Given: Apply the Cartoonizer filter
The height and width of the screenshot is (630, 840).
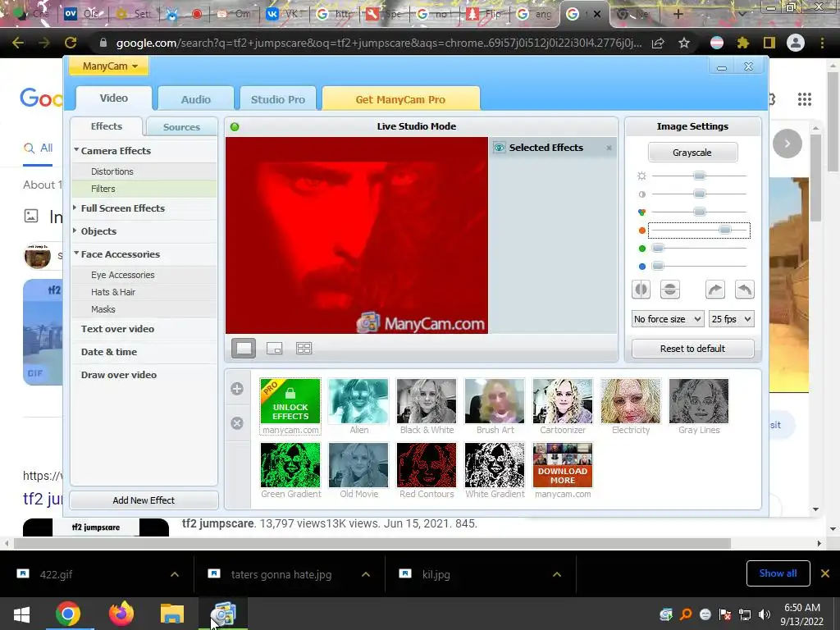Looking at the screenshot, I should tap(563, 407).
